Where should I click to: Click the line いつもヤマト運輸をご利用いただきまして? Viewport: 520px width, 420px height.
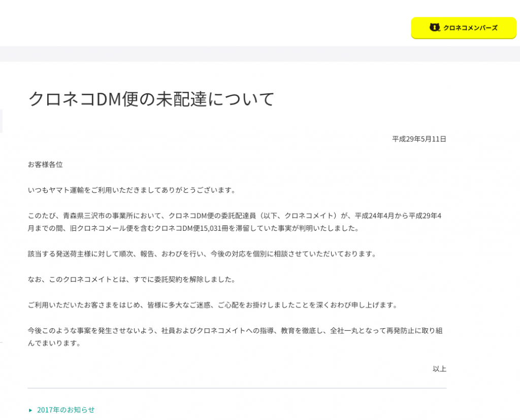[x=132, y=190]
